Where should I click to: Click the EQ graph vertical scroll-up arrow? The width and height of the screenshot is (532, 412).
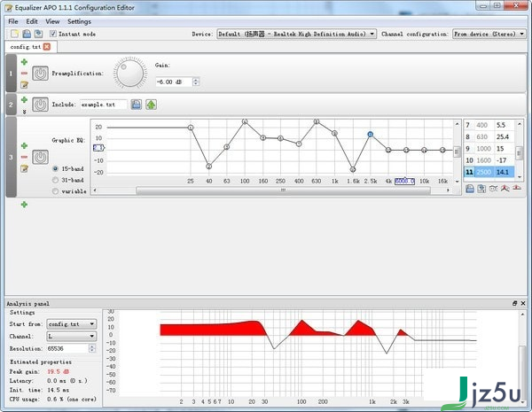tap(457, 124)
